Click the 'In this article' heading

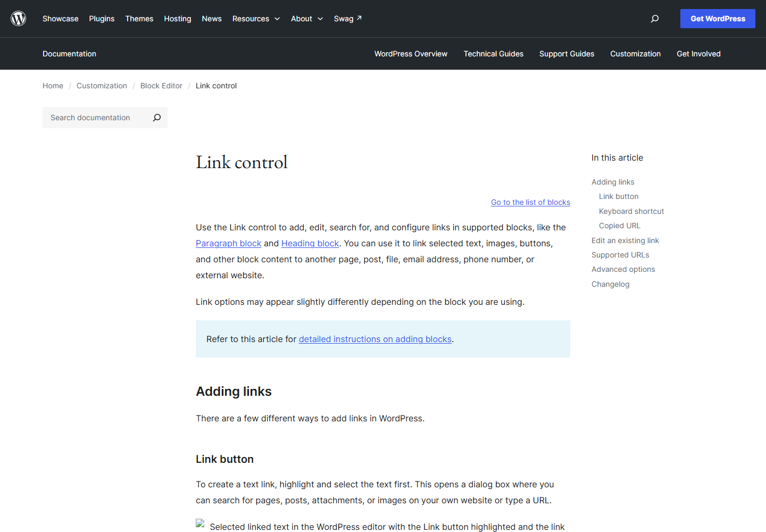click(617, 157)
